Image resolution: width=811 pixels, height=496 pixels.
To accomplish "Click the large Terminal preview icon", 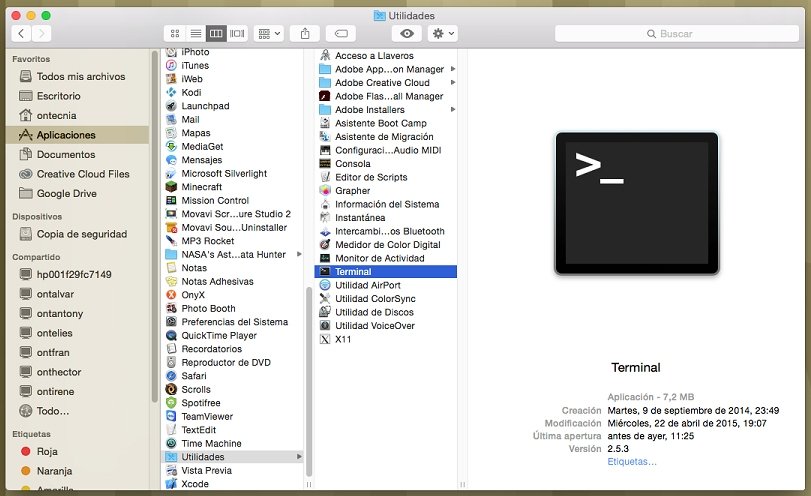I will [x=637, y=203].
